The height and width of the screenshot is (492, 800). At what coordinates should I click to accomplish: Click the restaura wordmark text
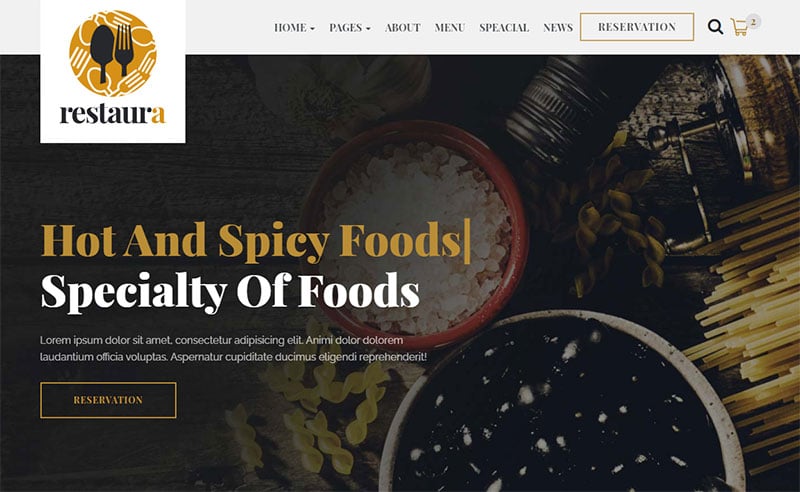tap(113, 114)
